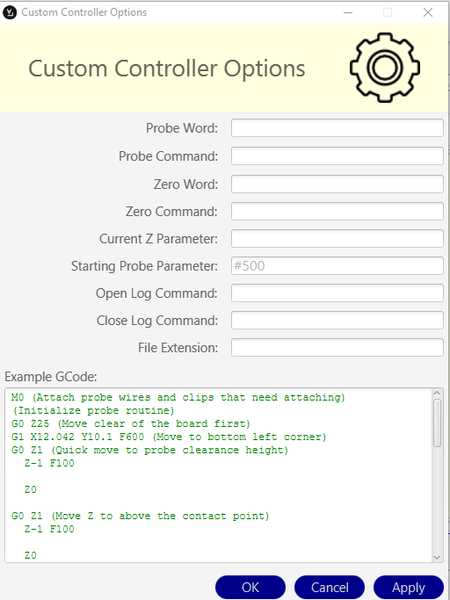Focus the Current Z Parameter field
This screenshot has width=450, height=600.
pos(337,238)
